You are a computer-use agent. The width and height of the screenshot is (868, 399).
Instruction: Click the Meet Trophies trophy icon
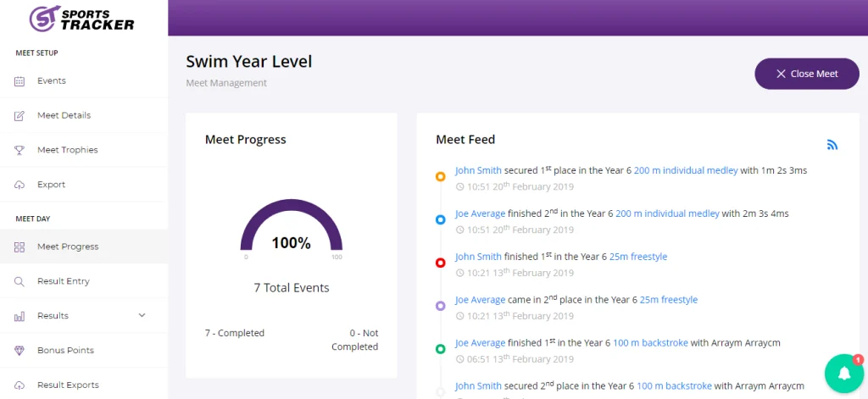click(x=19, y=150)
